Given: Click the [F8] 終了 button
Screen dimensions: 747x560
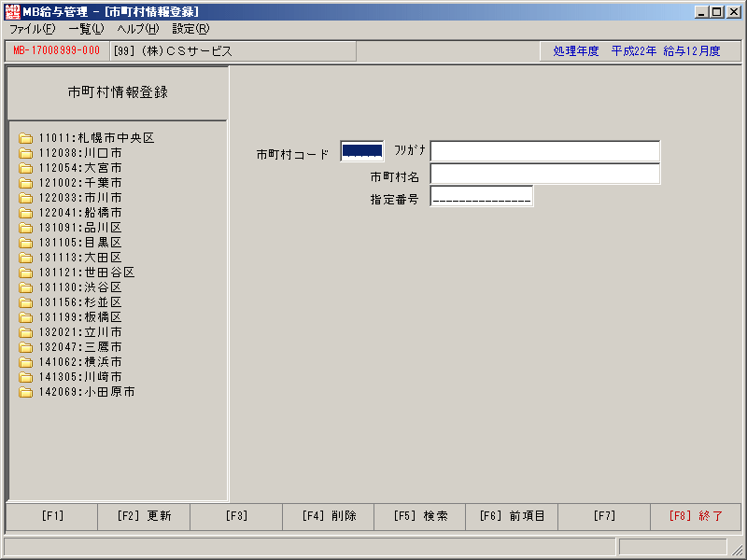Looking at the screenshot, I should click(x=696, y=516).
